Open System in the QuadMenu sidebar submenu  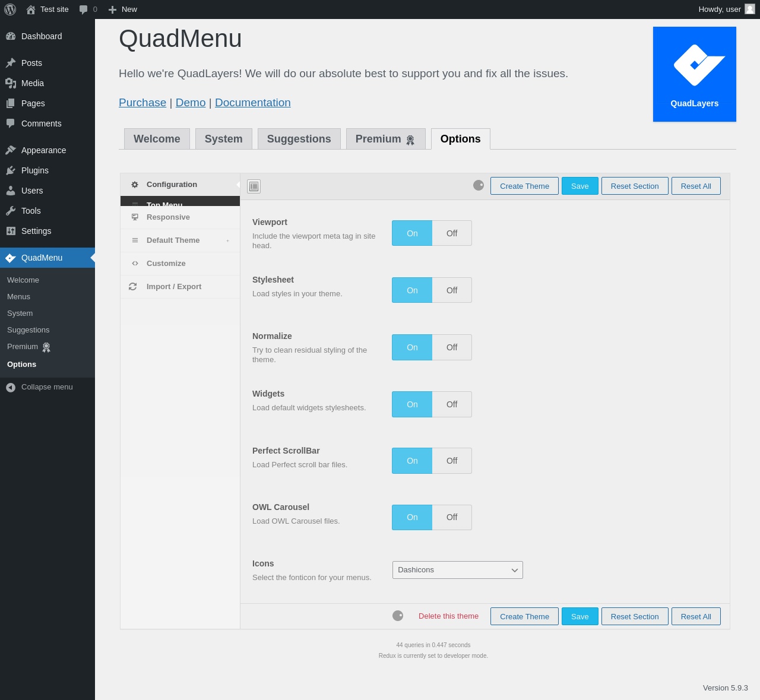pos(20,313)
